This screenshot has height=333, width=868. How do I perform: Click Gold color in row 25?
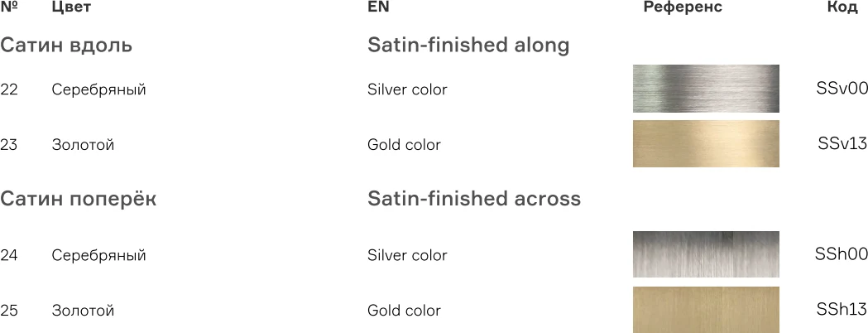(x=404, y=311)
